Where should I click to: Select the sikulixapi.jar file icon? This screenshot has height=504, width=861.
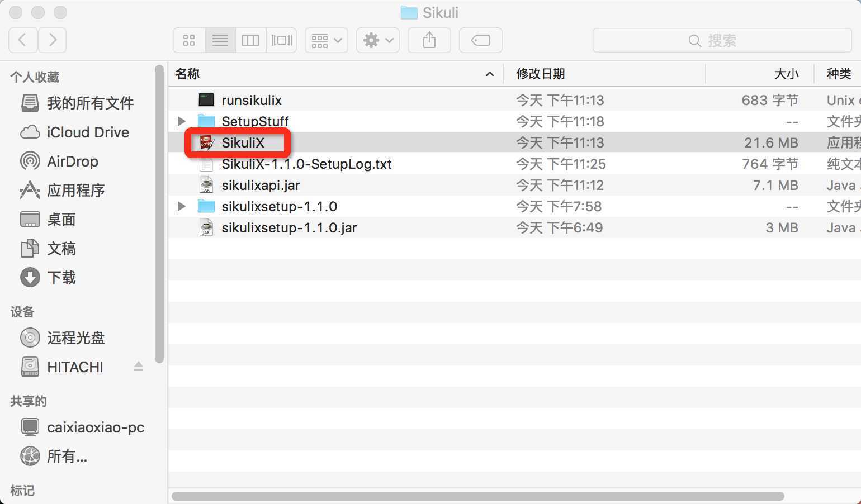[x=206, y=185]
